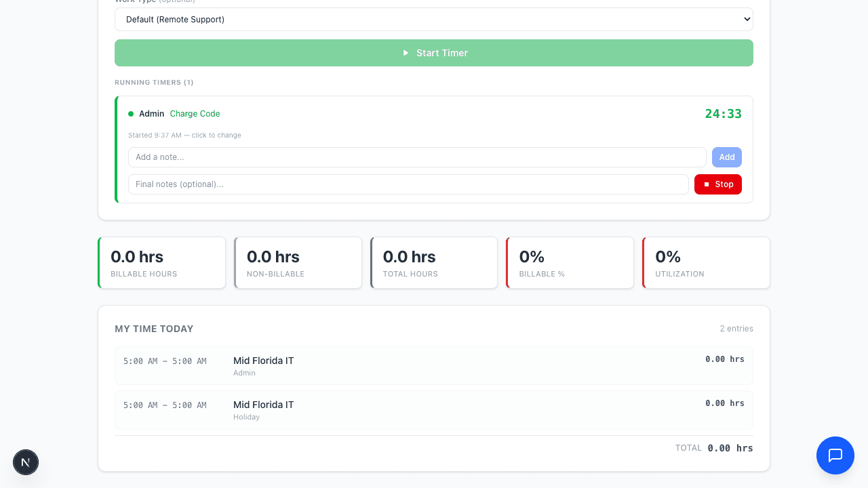Click the green running timer status dot
Image resolution: width=868 pixels, height=488 pixels.
pyautogui.click(x=131, y=113)
